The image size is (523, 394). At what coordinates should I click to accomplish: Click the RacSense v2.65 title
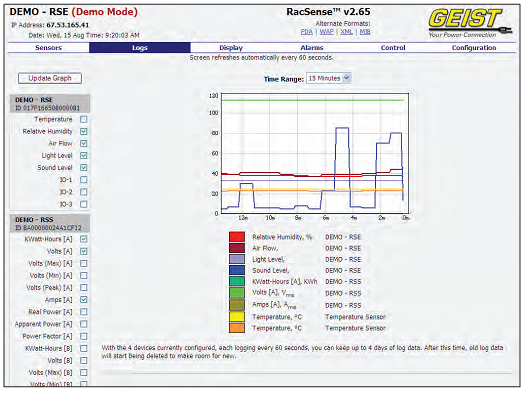328,12
